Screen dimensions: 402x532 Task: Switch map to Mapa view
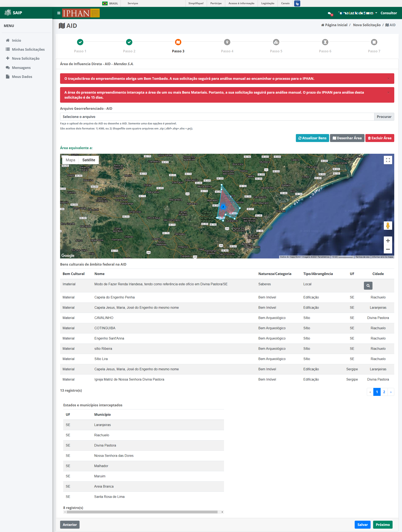70,160
